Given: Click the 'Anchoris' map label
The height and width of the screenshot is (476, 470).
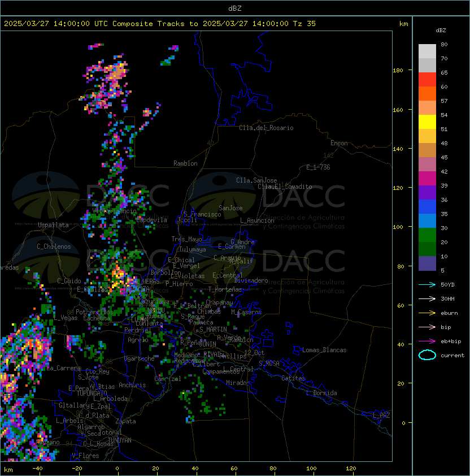Looking at the screenshot, I should (132, 385).
